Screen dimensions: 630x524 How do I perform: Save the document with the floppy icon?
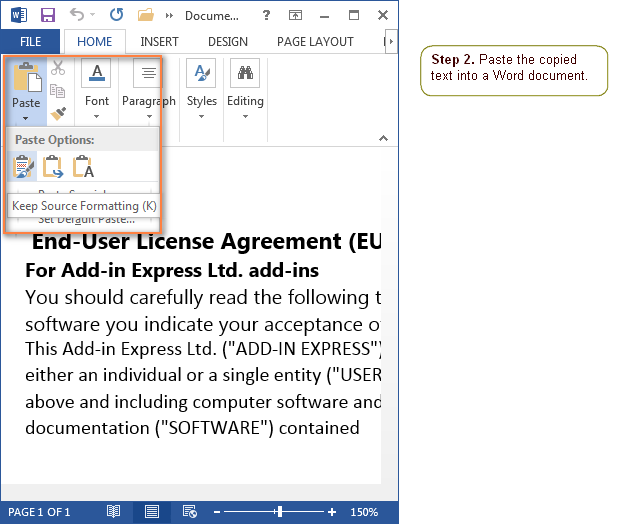click(x=48, y=15)
